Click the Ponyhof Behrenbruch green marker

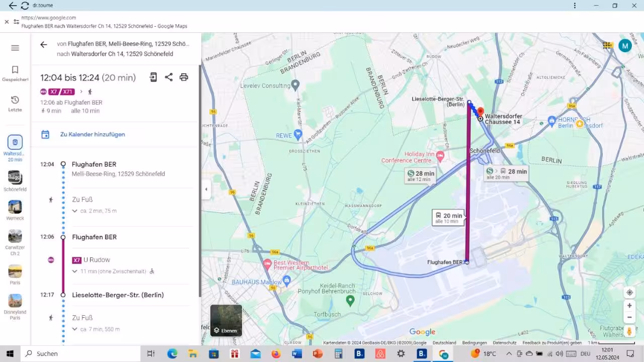pyautogui.click(x=351, y=300)
